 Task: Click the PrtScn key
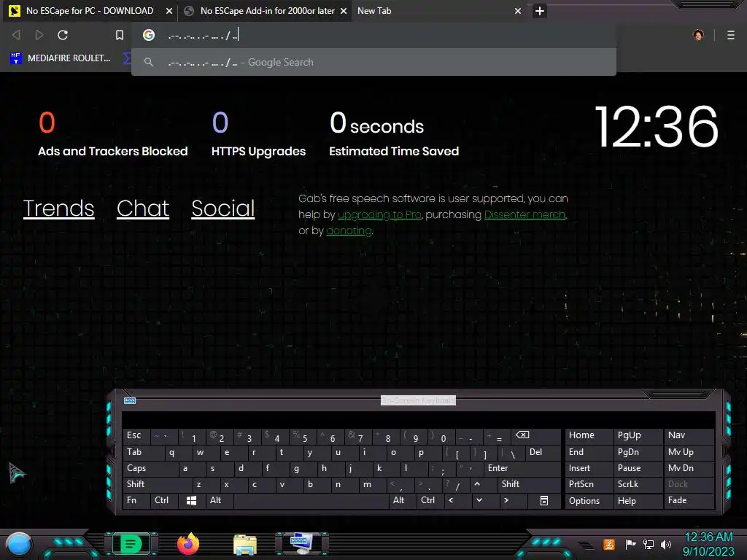[x=589, y=484]
